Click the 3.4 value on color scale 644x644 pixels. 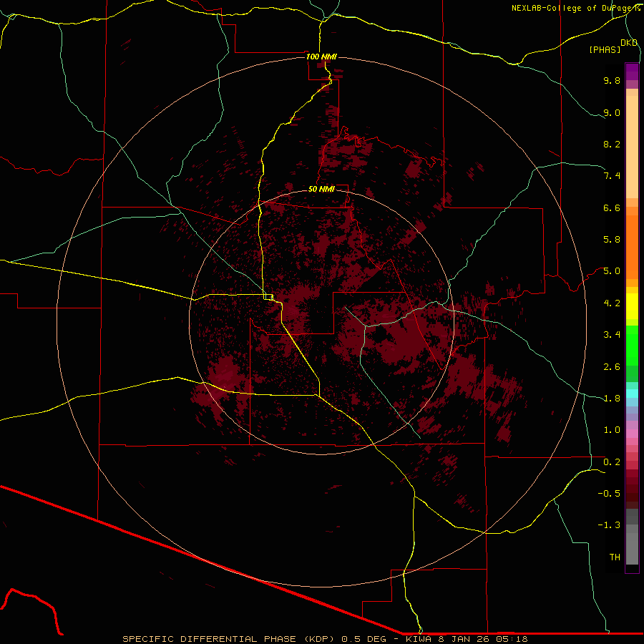[x=612, y=334]
